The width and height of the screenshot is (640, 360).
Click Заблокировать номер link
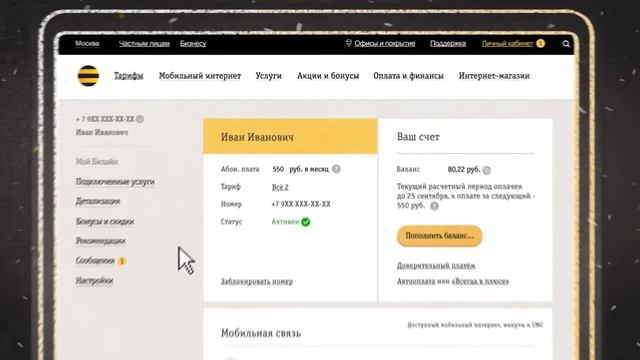[257, 281]
